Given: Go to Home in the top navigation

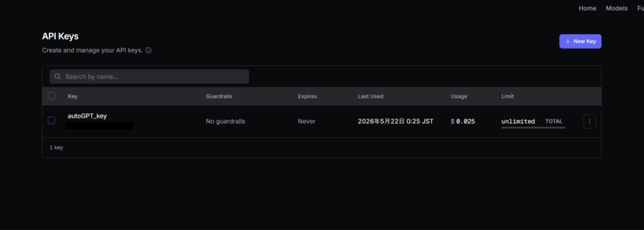Looking at the screenshot, I should (x=587, y=8).
